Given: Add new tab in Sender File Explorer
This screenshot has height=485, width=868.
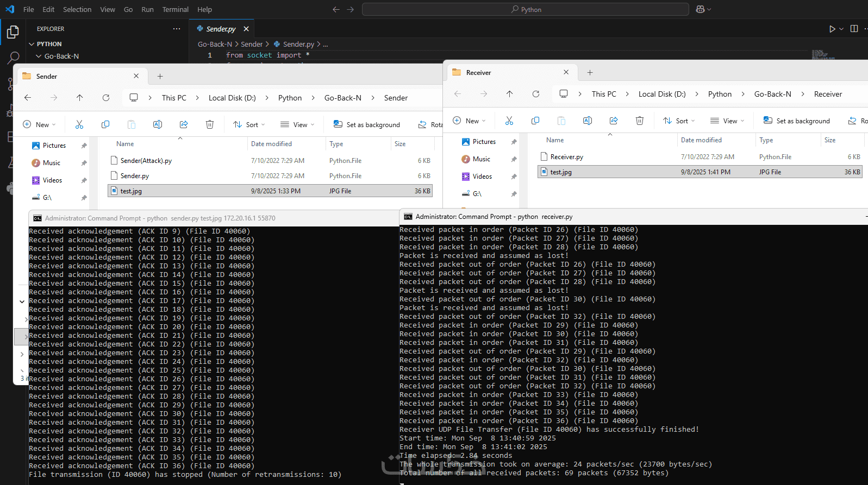Looking at the screenshot, I should tap(160, 76).
